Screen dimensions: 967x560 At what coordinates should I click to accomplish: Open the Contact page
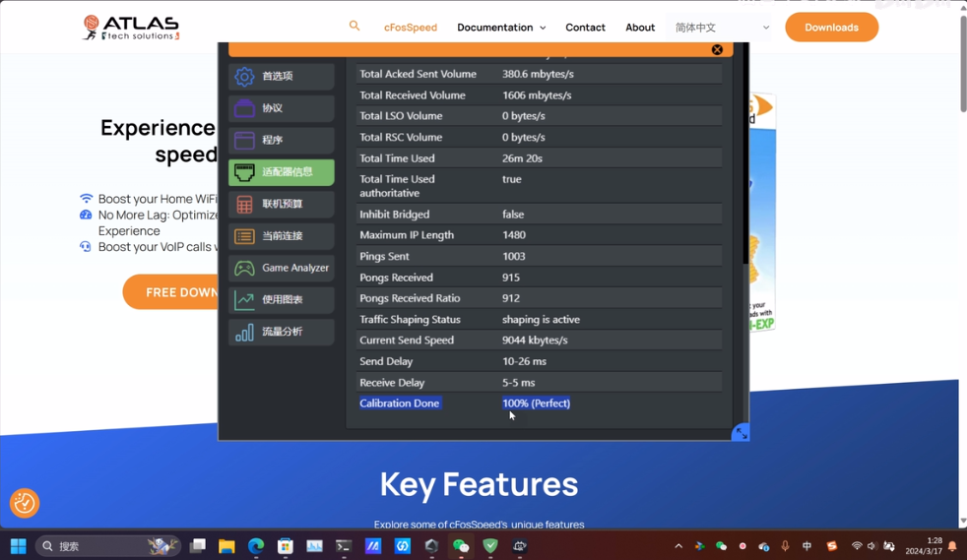point(585,28)
